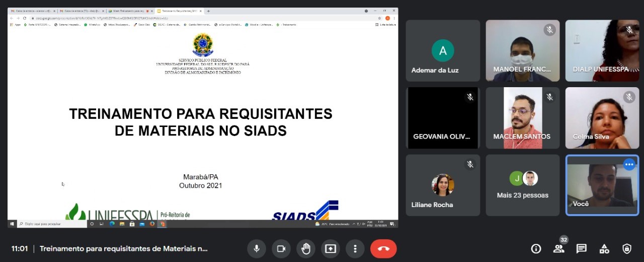This screenshot has height=262, width=644.
Task: Open Chrome three-dot menu in shared browser
Action: click(x=394, y=18)
